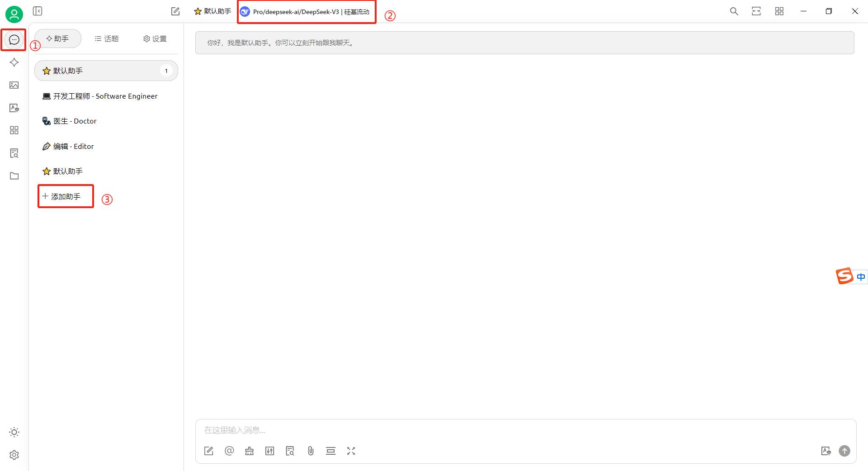Toggle narrow mode icon in top bar
Screen dimensions: 868x471
[756, 11]
